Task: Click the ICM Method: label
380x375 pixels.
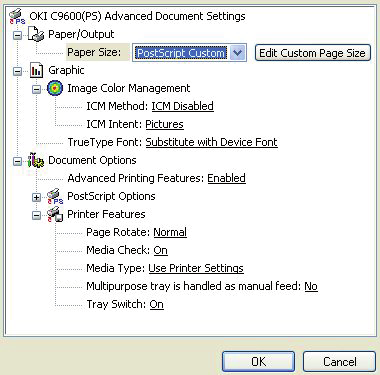Action: [117, 106]
